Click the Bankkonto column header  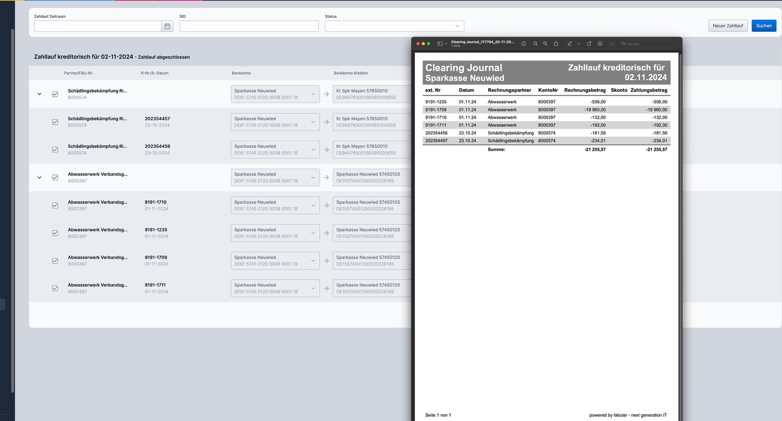click(x=241, y=73)
